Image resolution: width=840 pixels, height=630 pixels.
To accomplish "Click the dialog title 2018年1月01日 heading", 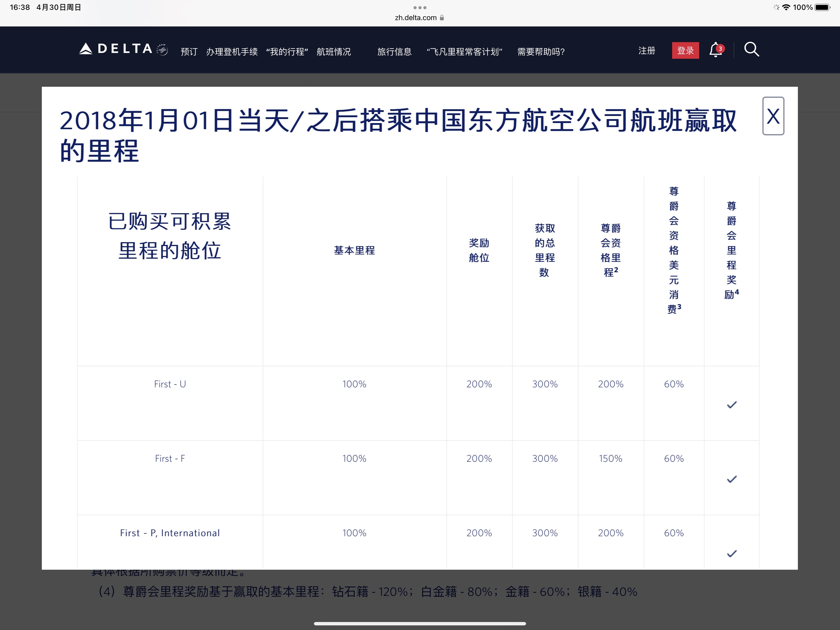I will 398,135.
